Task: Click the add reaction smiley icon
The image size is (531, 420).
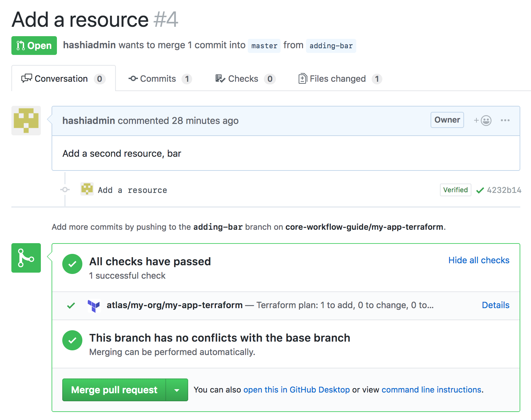Action: [x=483, y=121]
